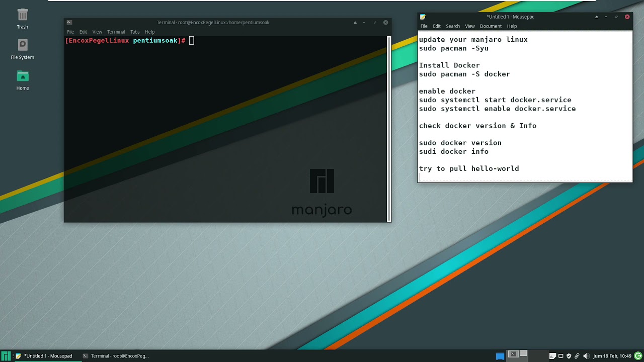Click the line 'sudo pacman -Syu' in Mousepad
The image size is (644, 362).
(x=454, y=48)
